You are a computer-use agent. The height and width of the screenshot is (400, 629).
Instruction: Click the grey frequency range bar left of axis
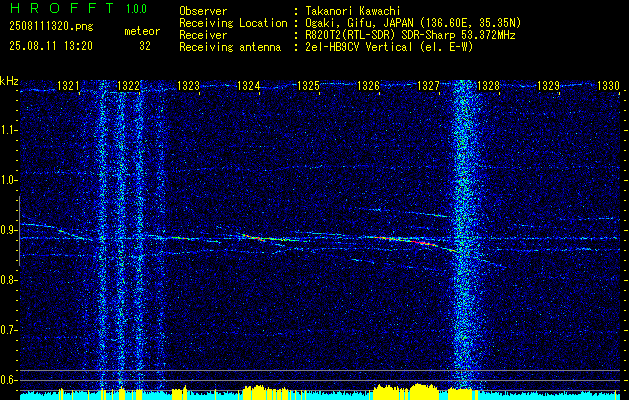tap(19, 231)
